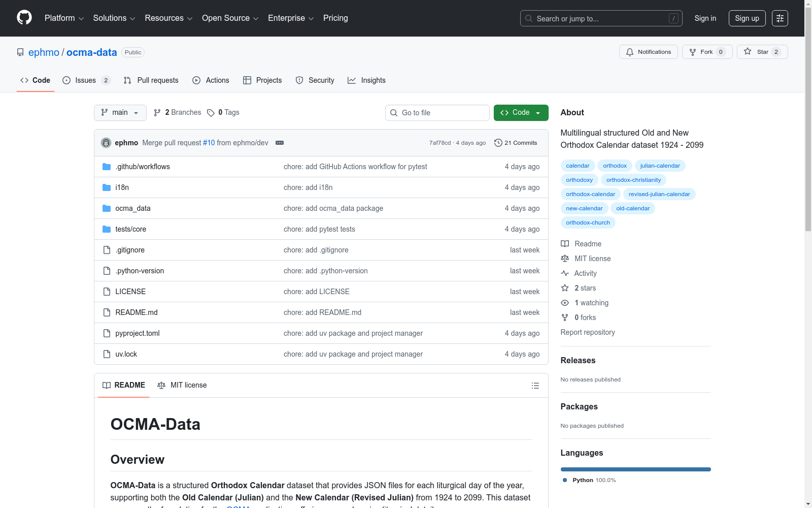Click the .gitignore file icon
The image size is (812, 508).
coord(107,250)
